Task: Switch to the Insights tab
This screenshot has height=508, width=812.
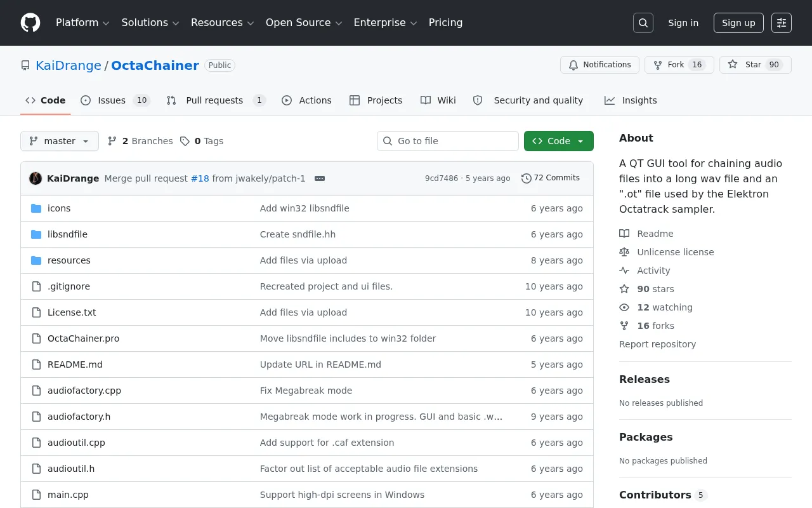Action: tap(631, 100)
